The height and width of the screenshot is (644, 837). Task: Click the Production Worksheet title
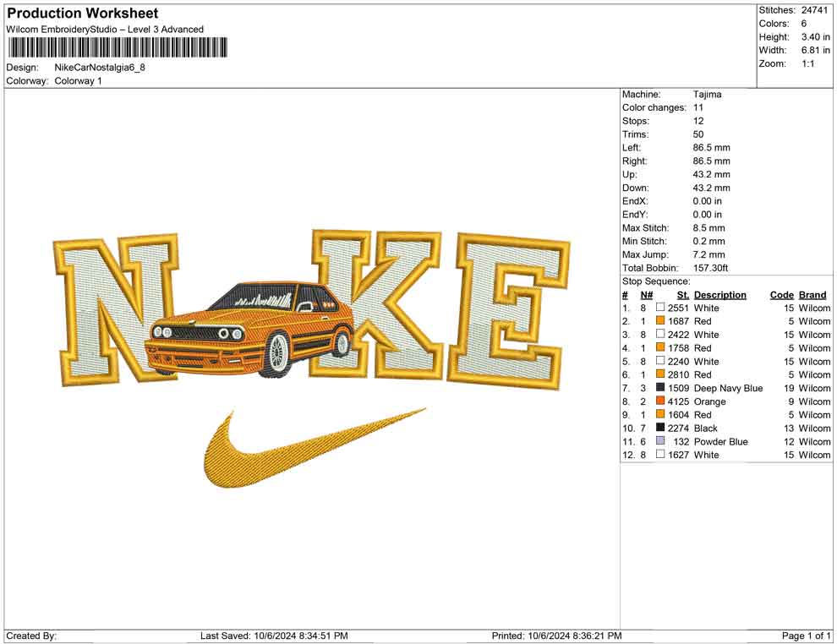tap(82, 14)
